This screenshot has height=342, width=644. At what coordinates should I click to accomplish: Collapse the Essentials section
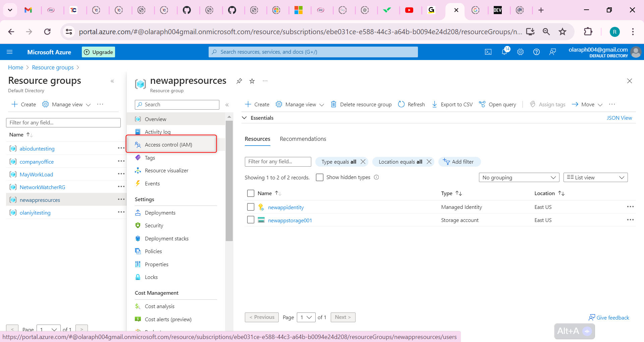[245, 118]
